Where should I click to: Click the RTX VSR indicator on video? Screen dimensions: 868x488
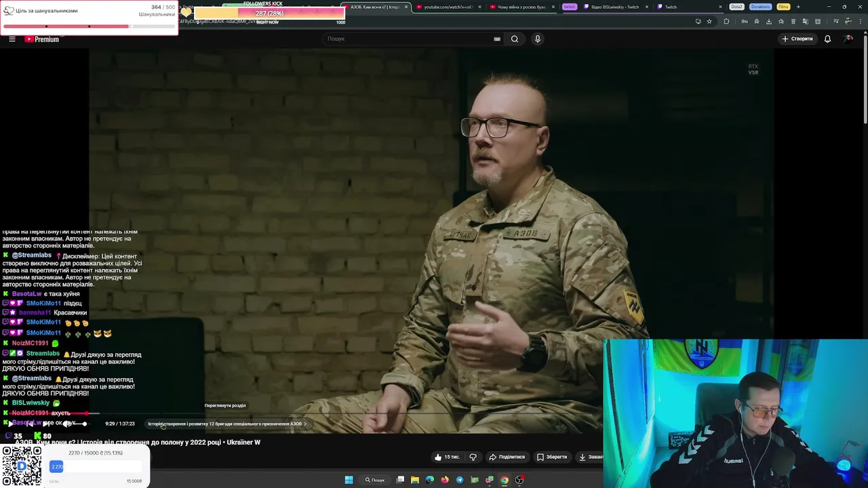753,69
